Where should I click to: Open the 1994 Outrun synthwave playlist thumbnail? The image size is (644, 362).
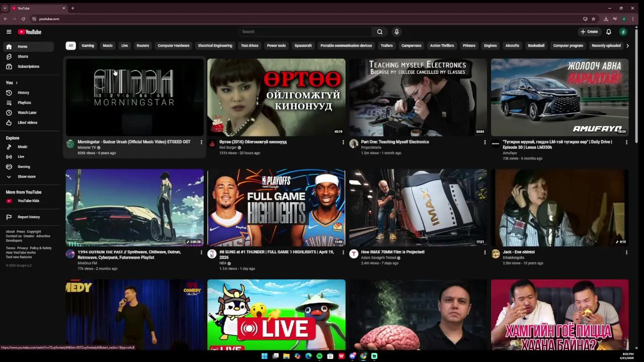pos(135,208)
